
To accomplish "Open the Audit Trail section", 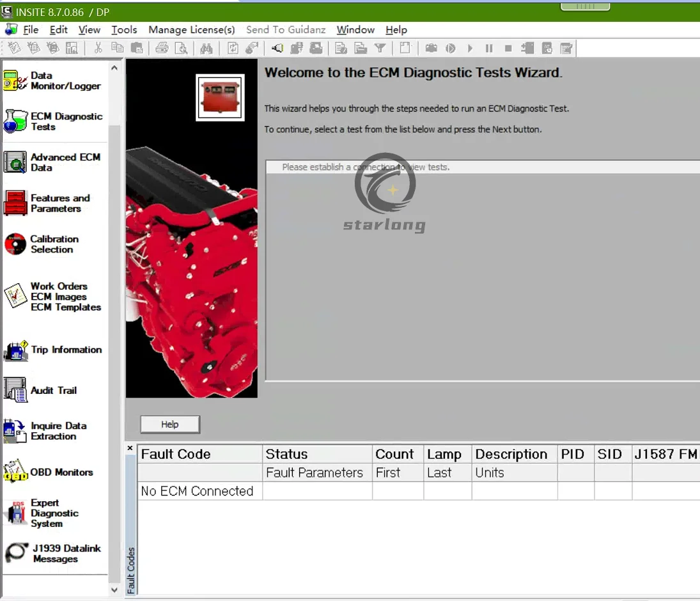I will [x=53, y=391].
